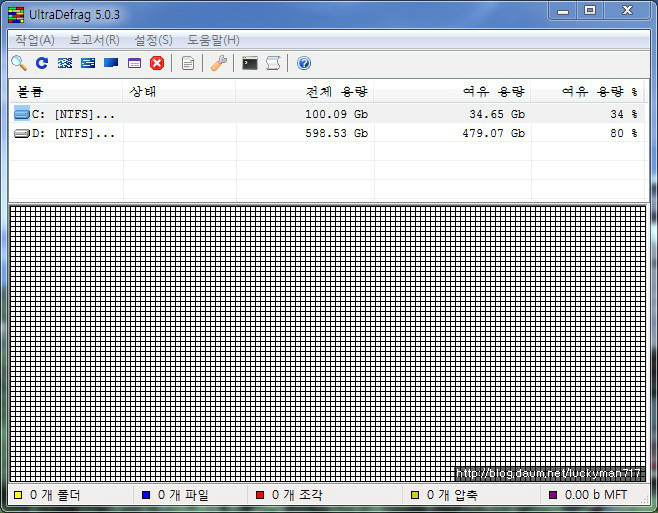Select the D: [NTFS] volume row
658x513 pixels.
click(327, 133)
